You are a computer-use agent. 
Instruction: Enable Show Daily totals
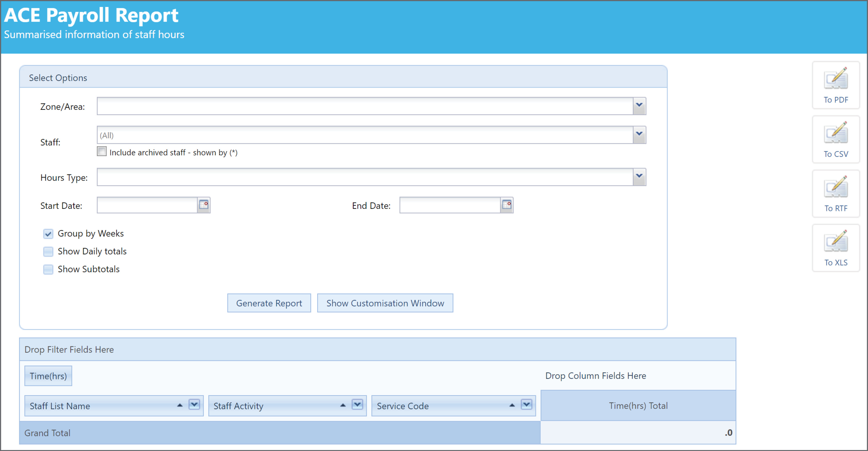click(48, 251)
